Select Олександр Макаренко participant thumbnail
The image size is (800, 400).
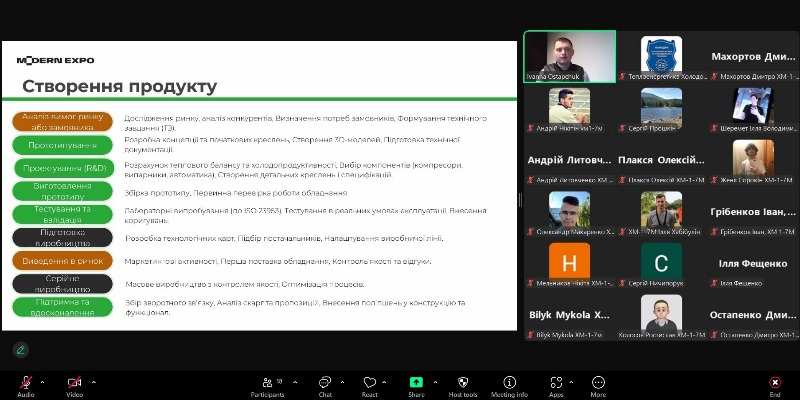[x=569, y=212]
